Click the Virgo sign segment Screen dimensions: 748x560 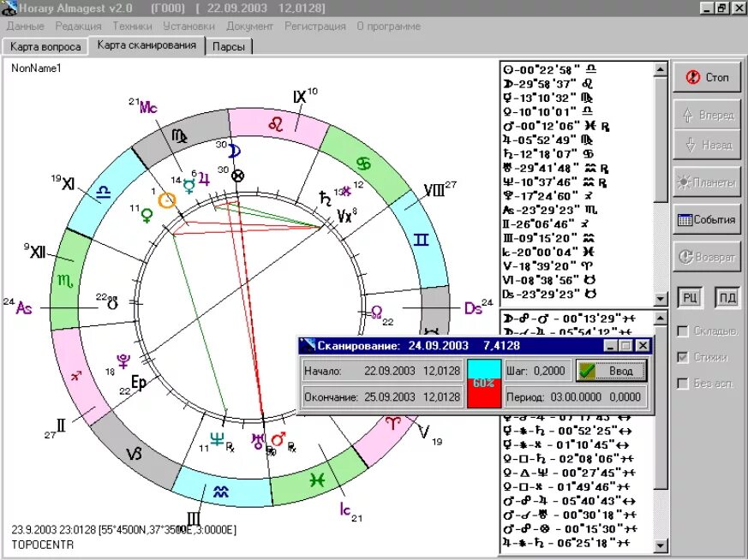(180, 137)
